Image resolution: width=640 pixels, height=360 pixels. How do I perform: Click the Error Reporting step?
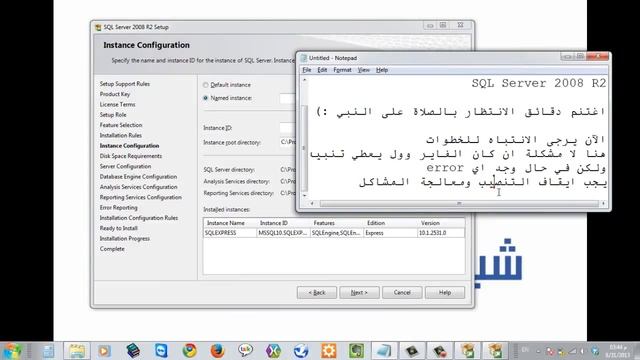pyautogui.click(x=118, y=207)
